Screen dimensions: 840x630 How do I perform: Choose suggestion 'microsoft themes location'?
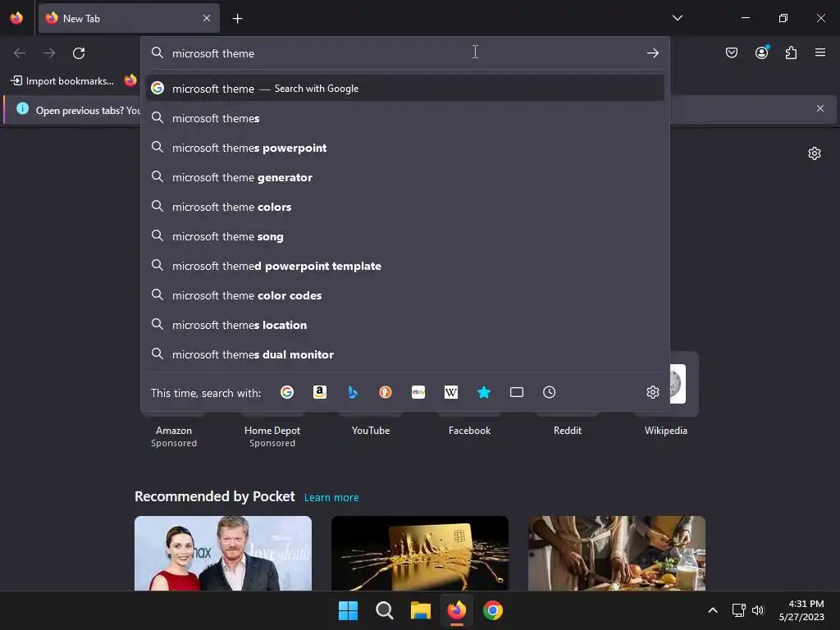pyautogui.click(x=405, y=325)
